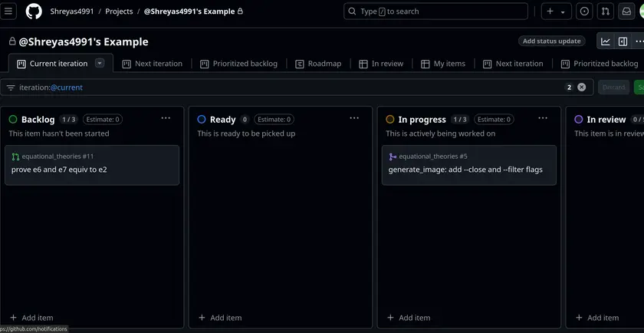Click Add status update button
644x333 pixels.
coord(551,41)
